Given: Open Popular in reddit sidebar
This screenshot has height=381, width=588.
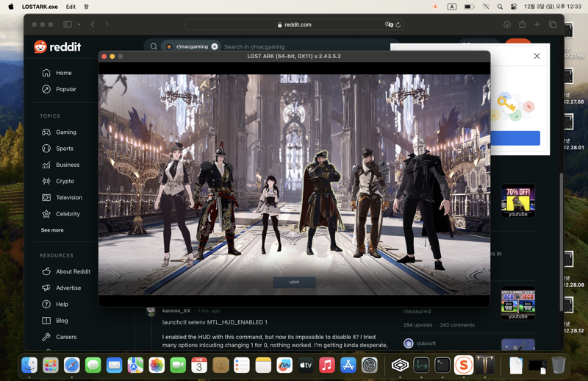Looking at the screenshot, I should [65, 89].
